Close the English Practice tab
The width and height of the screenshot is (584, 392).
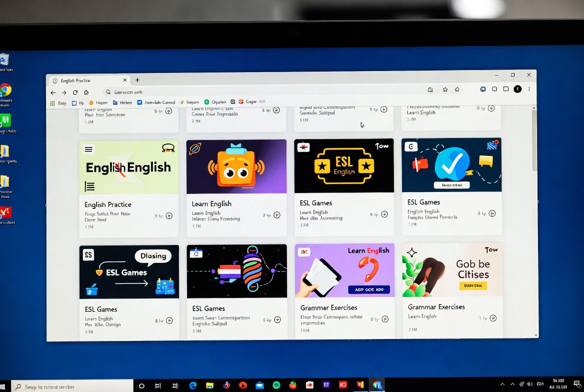(x=125, y=80)
